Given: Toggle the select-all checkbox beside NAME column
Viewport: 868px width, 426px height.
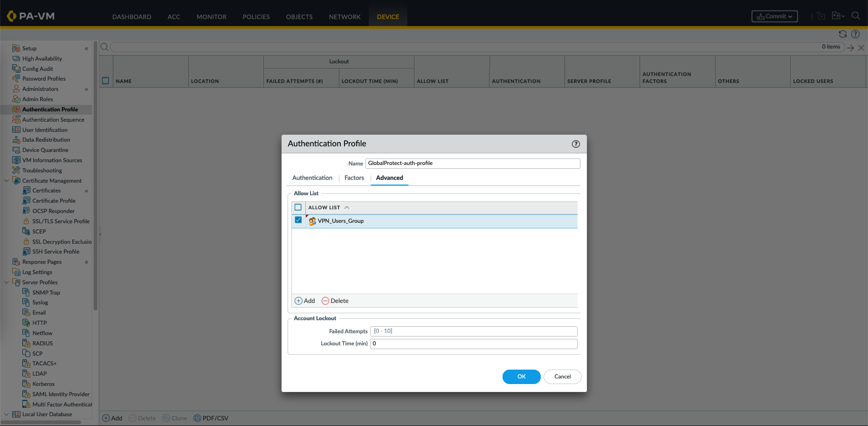Looking at the screenshot, I should (x=105, y=81).
